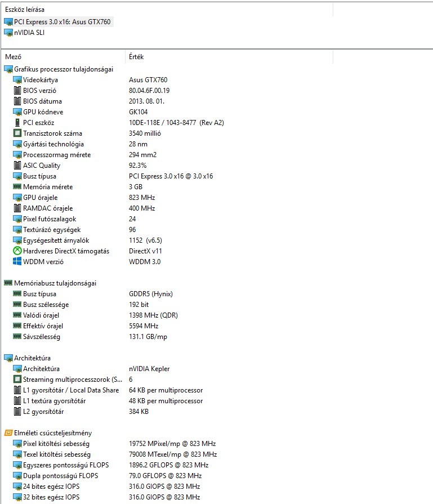Click the WDDM verzió Windows icon
The width and height of the screenshot is (433, 504).
[x=17, y=261]
